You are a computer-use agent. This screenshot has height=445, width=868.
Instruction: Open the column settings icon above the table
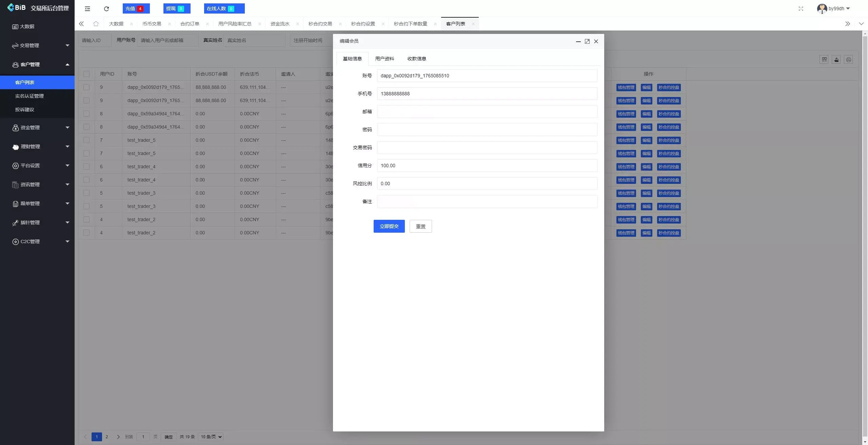824,59
